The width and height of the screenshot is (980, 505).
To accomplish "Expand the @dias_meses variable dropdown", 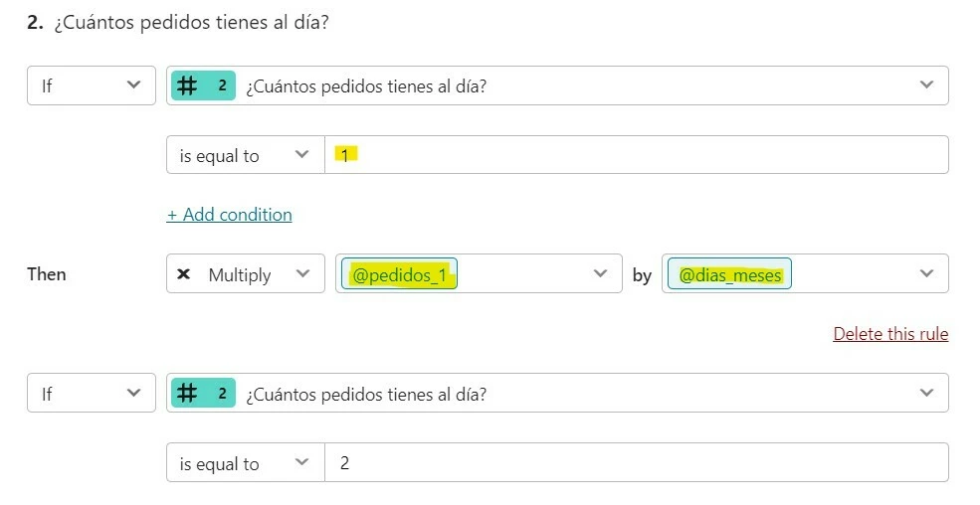I will (926, 274).
